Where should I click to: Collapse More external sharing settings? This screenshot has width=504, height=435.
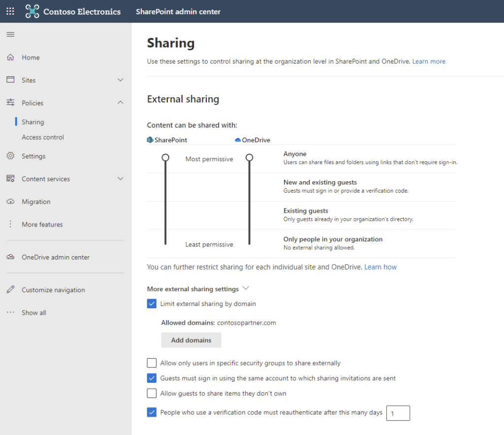tap(246, 289)
